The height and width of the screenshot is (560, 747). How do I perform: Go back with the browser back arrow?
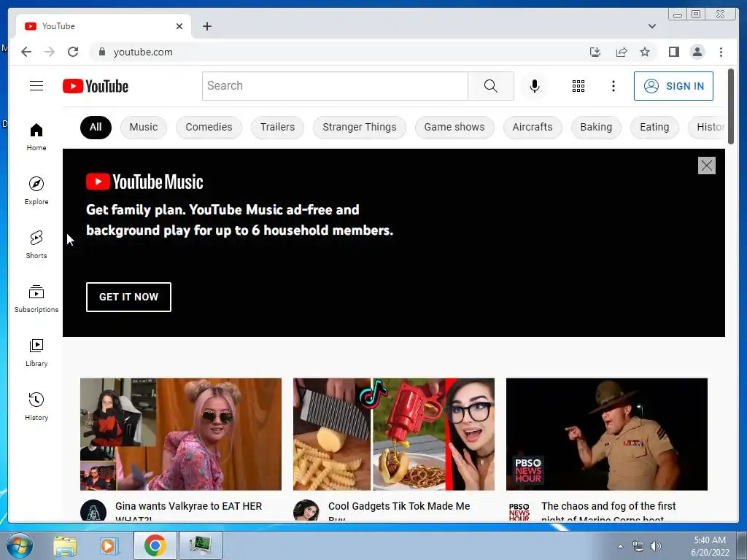coord(26,52)
